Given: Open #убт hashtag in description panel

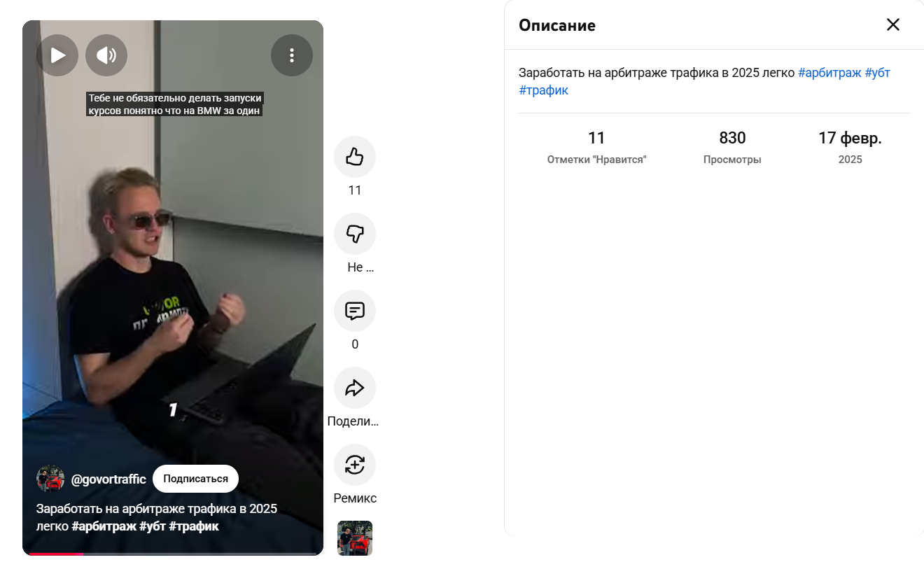Looking at the screenshot, I should (878, 73).
